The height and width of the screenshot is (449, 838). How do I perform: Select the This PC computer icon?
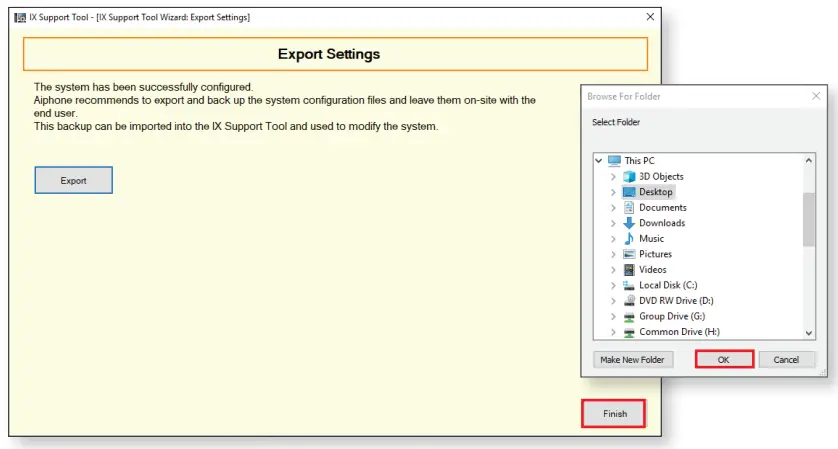pos(615,160)
